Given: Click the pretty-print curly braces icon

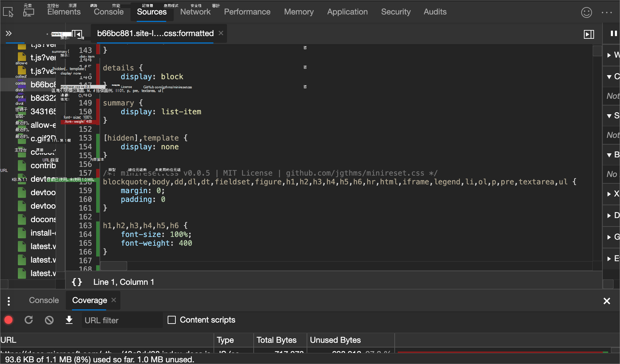Looking at the screenshot, I should [x=77, y=282].
